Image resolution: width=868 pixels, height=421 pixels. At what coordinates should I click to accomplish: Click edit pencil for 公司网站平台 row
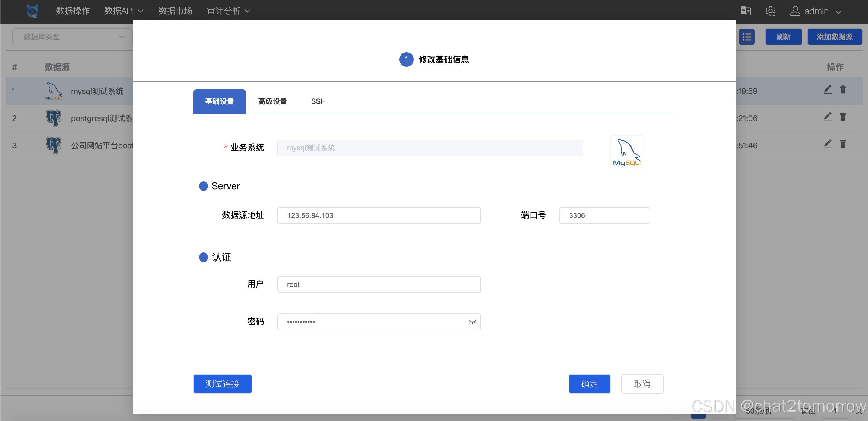point(828,144)
